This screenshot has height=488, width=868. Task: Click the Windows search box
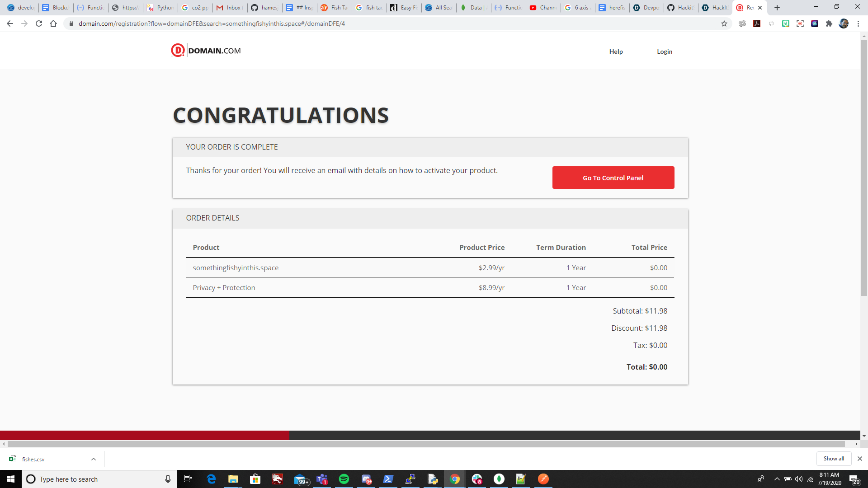(x=99, y=479)
